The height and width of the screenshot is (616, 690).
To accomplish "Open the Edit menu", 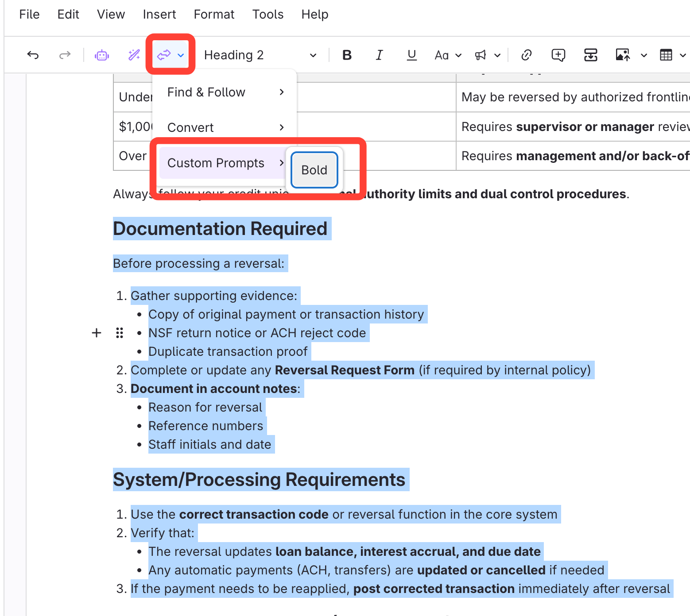I will pyautogui.click(x=68, y=15).
